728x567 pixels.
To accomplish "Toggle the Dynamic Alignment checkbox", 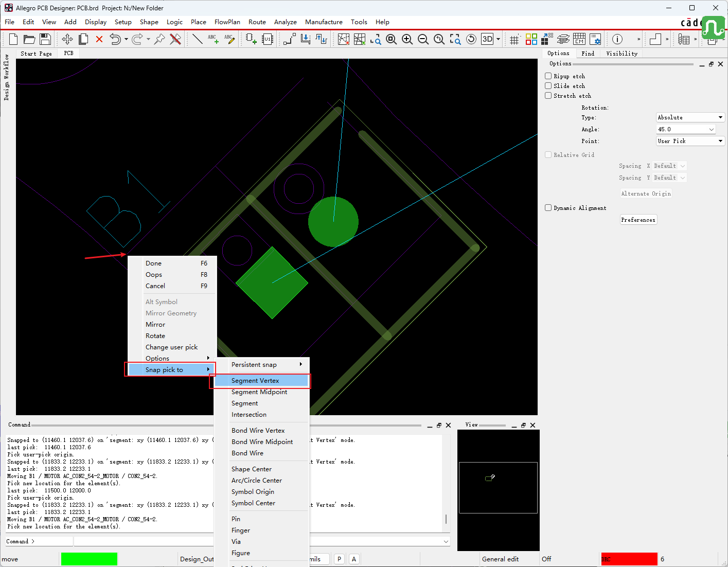I will [x=548, y=208].
